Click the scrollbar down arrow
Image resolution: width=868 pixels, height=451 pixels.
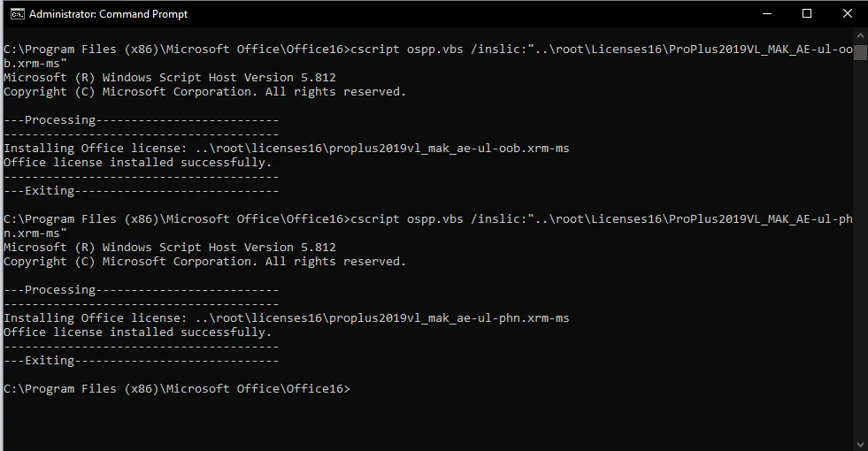(x=860, y=444)
